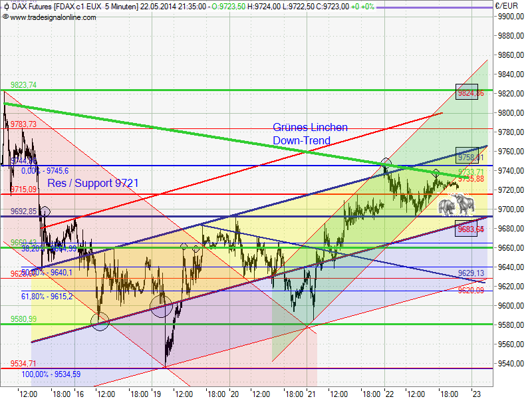Viewport: 532px width, 399px height.
Task: Click the 100,00% - 9534,59 Fibonacci label
Action: (x=51, y=374)
